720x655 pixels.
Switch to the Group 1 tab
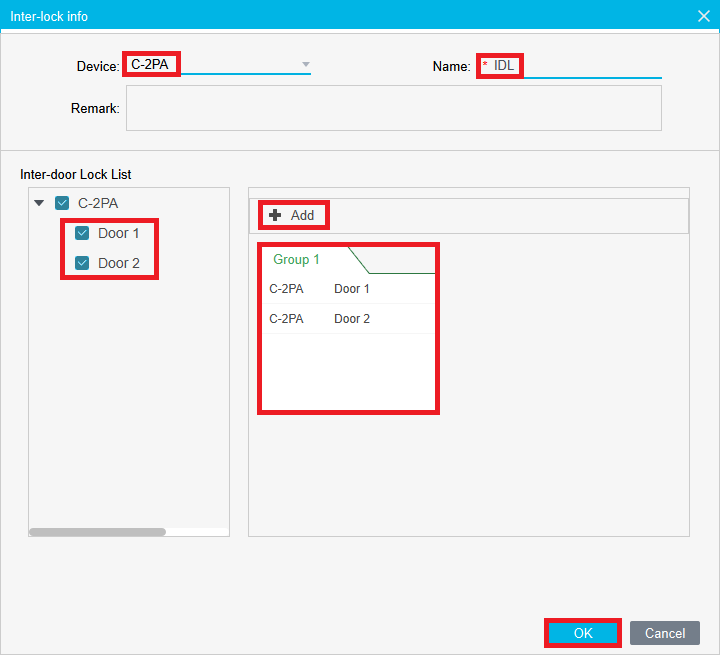point(297,259)
